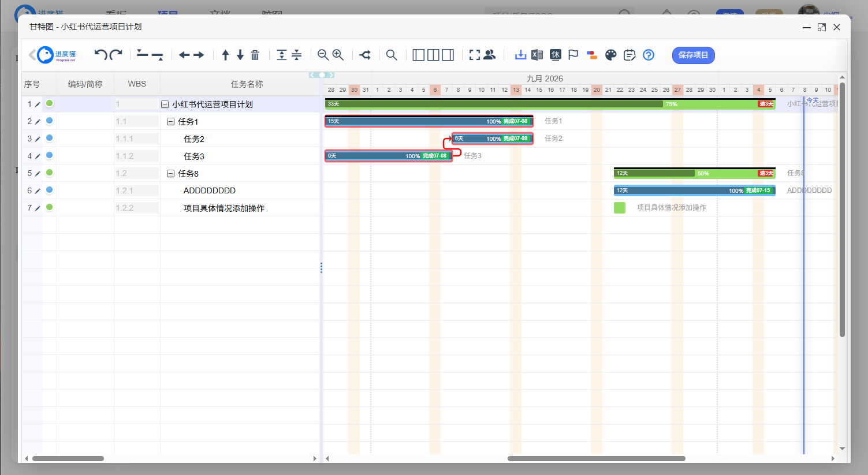Zoom in the Gantt timeline
This screenshot has width=868, height=475.
click(x=338, y=55)
